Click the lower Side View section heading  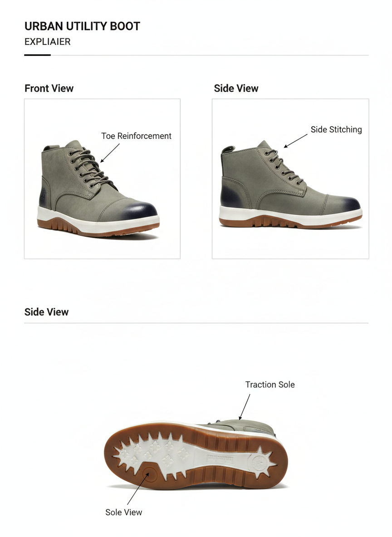coord(46,312)
